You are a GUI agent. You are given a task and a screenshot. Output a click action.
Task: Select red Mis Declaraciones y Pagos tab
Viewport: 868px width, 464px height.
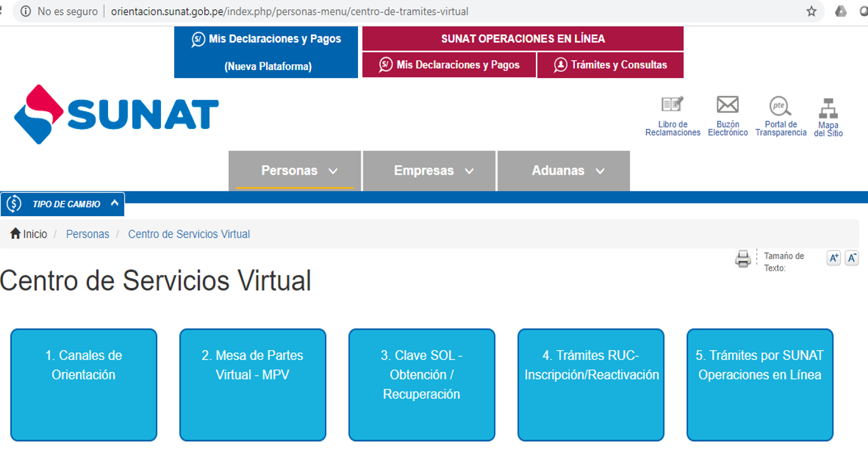click(449, 65)
